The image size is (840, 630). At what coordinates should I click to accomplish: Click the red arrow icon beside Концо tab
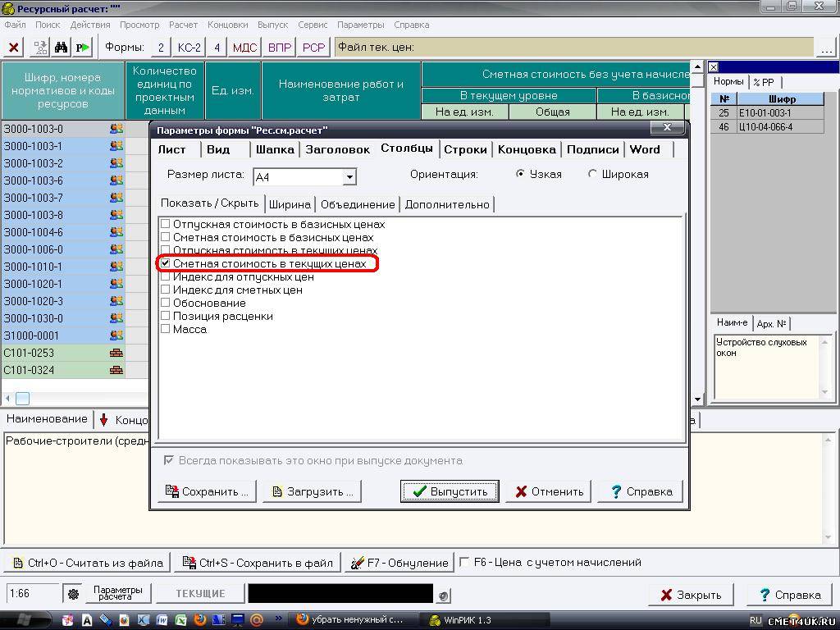click(104, 419)
